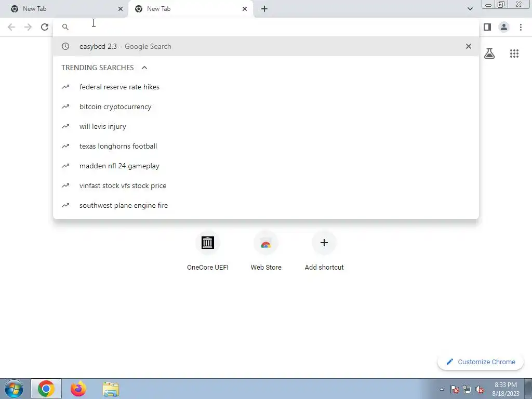Screen dimensions: 532x399
Task: Choose federal reserve rate hikes suggestion
Action: (x=266, y=87)
